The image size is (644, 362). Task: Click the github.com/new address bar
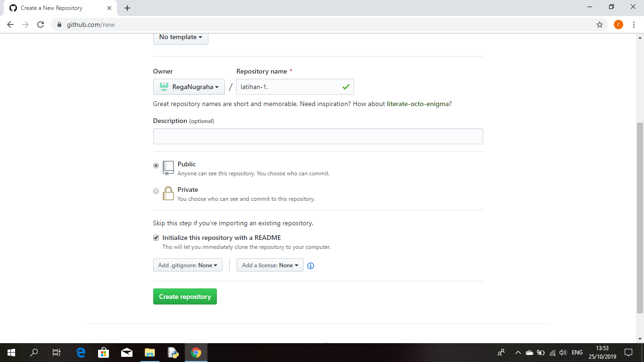coord(330,25)
